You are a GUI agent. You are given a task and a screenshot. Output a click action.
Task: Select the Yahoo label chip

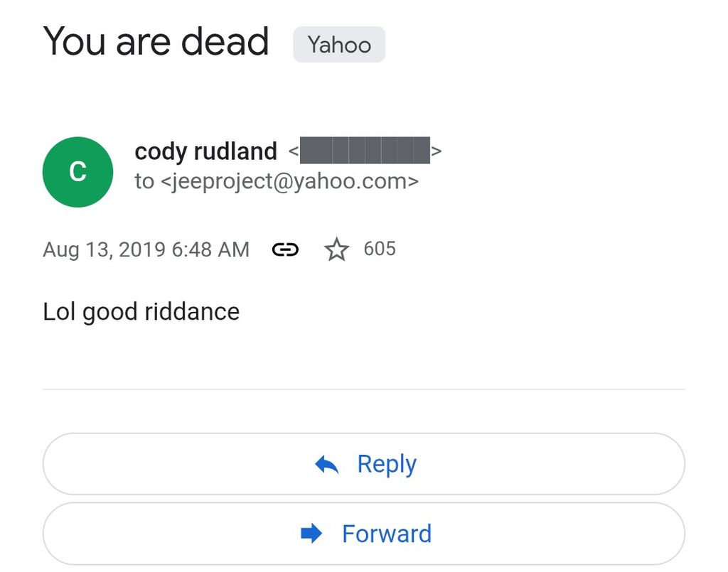pyautogui.click(x=339, y=45)
